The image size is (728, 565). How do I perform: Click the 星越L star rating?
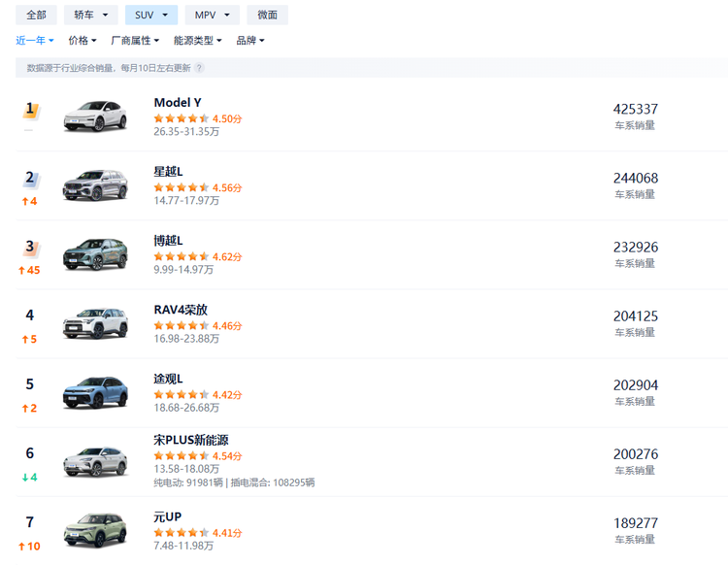click(x=182, y=187)
